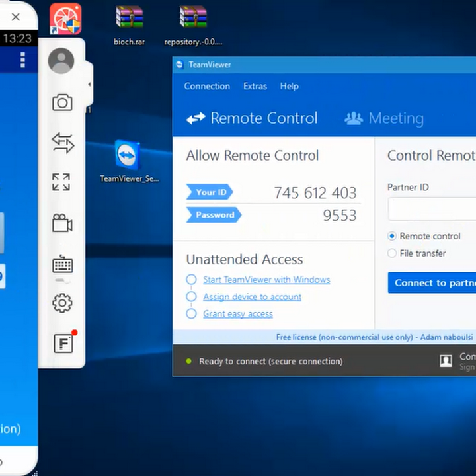
Task: Start screen recording with video camera icon
Action: (x=62, y=223)
